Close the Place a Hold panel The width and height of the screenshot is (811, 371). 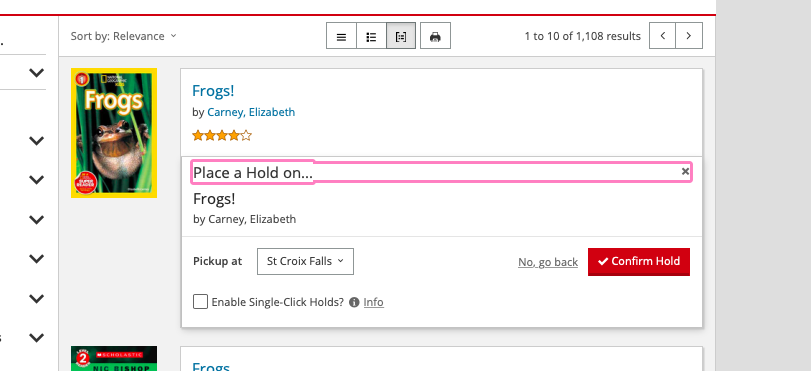(x=685, y=171)
